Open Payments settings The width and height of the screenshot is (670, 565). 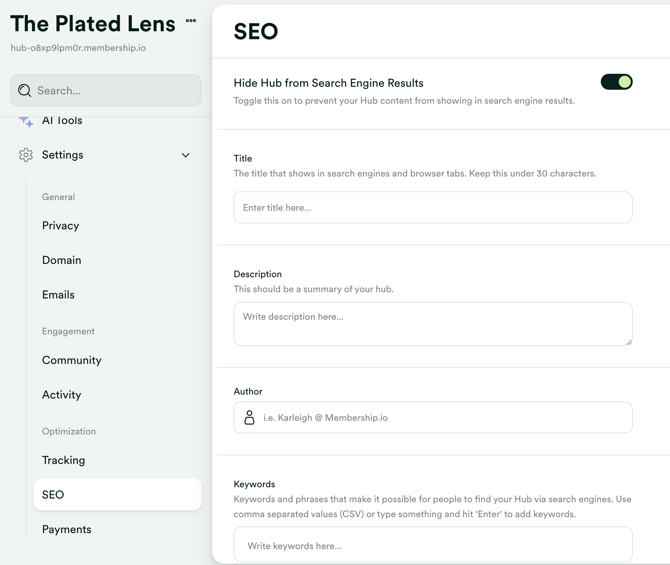[x=66, y=529]
